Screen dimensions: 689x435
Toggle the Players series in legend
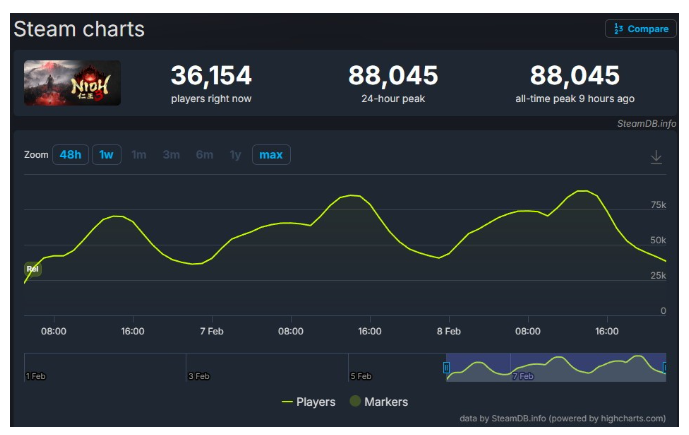[309, 402]
